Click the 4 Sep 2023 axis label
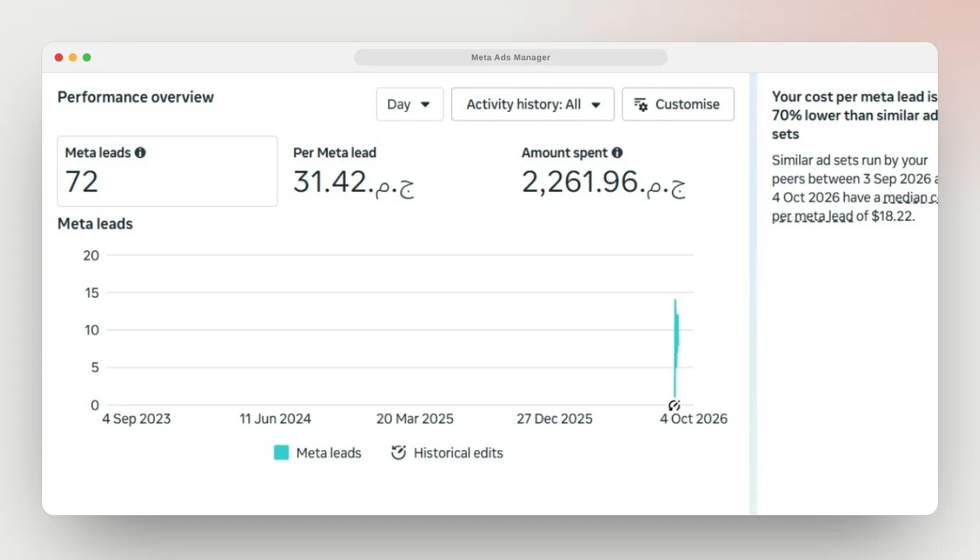This screenshot has height=560, width=980. pyautogui.click(x=136, y=419)
